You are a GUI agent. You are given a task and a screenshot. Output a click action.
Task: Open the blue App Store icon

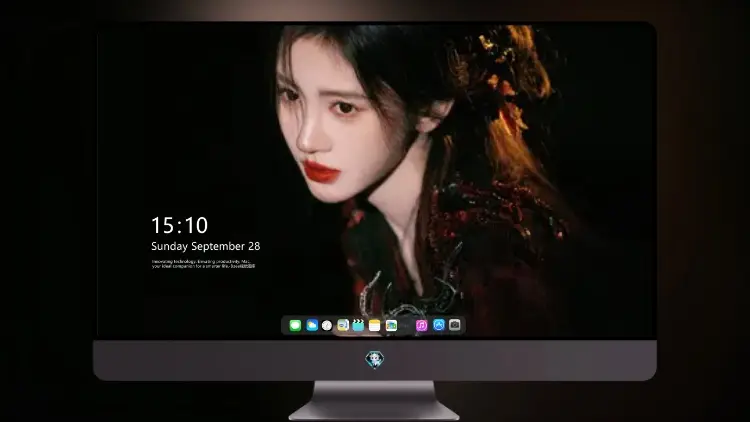[439, 325]
